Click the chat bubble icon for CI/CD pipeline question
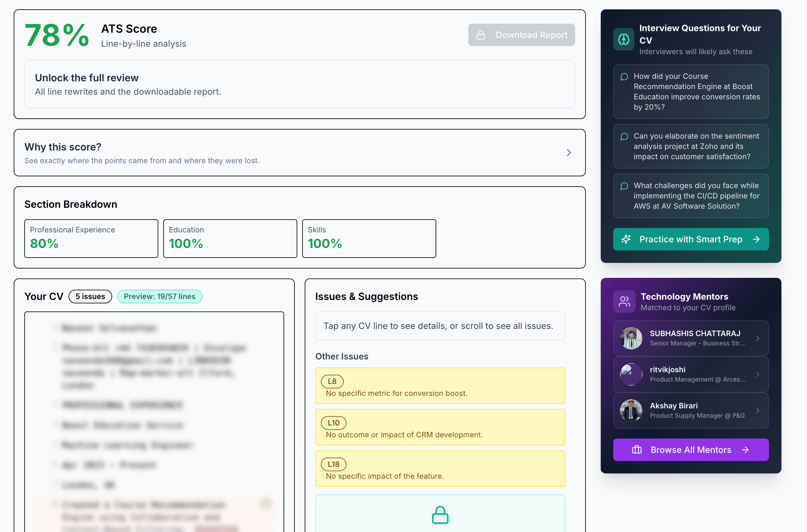Screen dimensions: 807x532 [x=624, y=186]
